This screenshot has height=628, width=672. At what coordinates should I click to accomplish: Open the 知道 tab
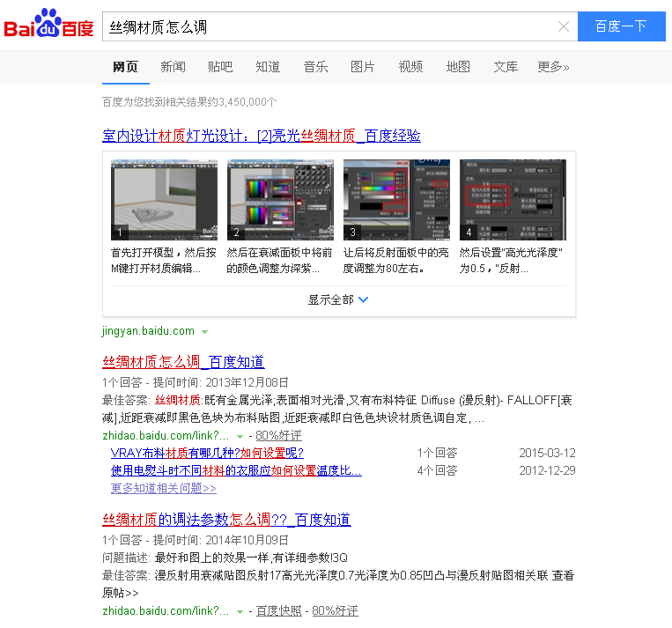coord(268,67)
